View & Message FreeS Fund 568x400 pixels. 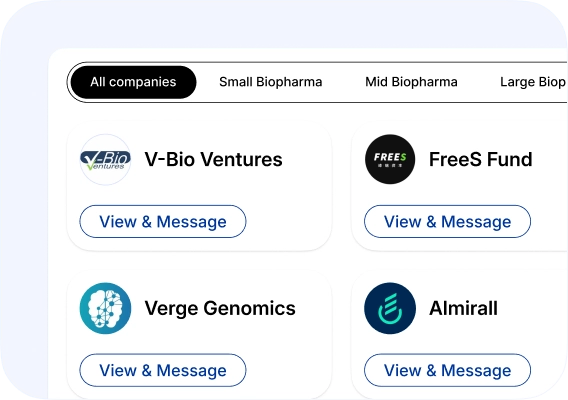tap(447, 222)
